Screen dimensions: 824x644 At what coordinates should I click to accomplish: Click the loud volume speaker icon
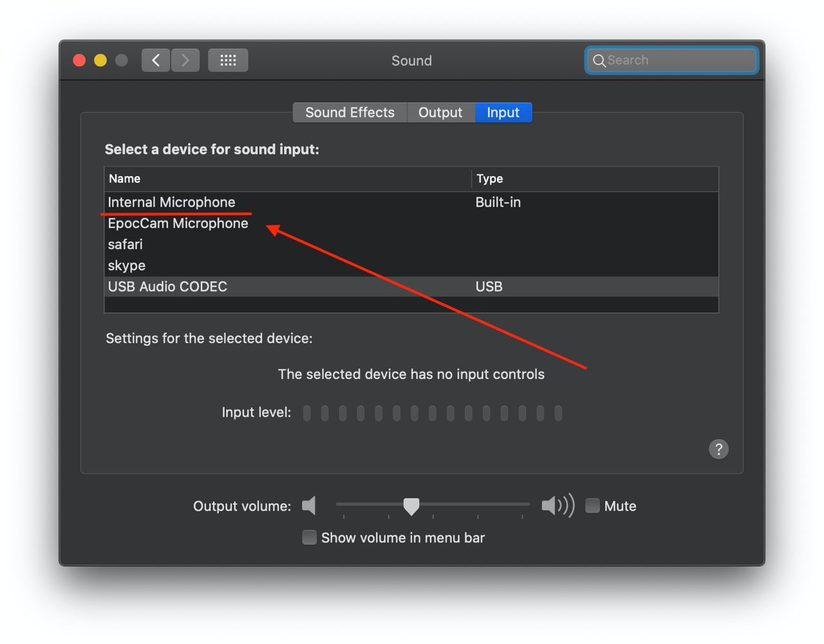(557, 506)
